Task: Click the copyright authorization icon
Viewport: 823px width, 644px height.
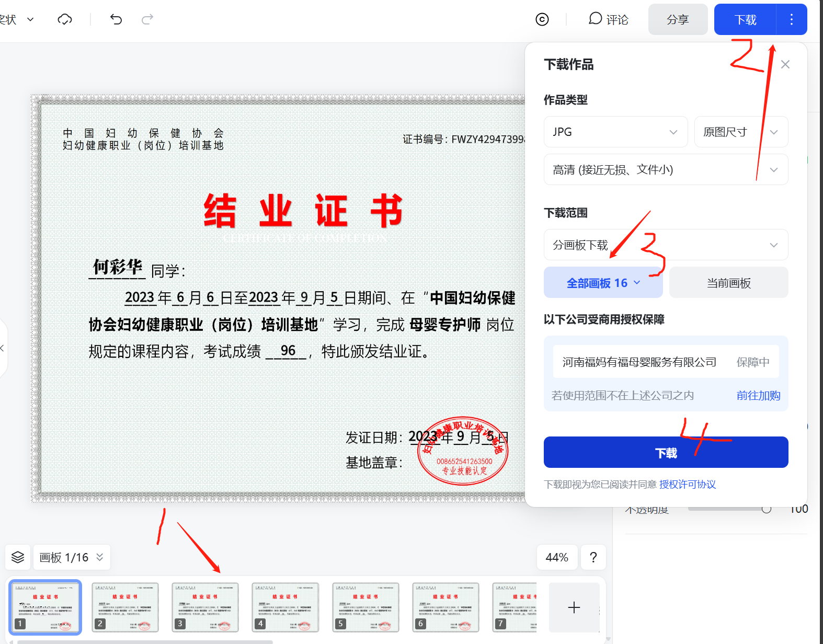Action: (x=542, y=19)
